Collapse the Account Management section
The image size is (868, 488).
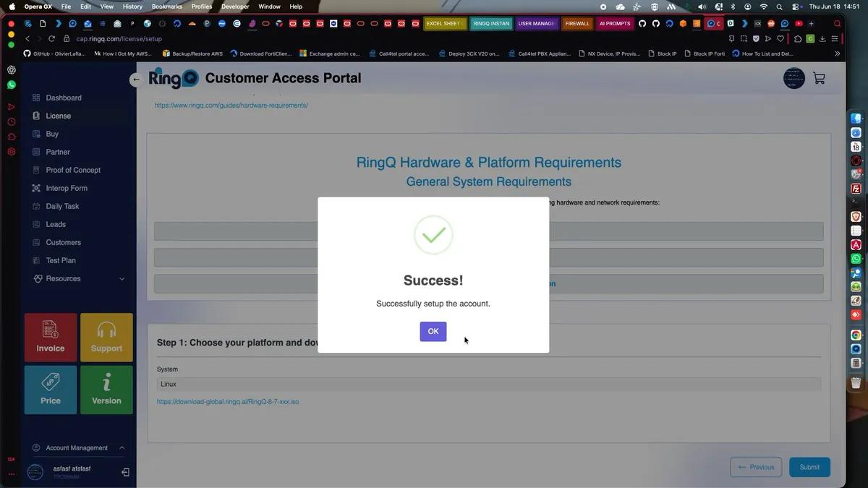click(122, 448)
